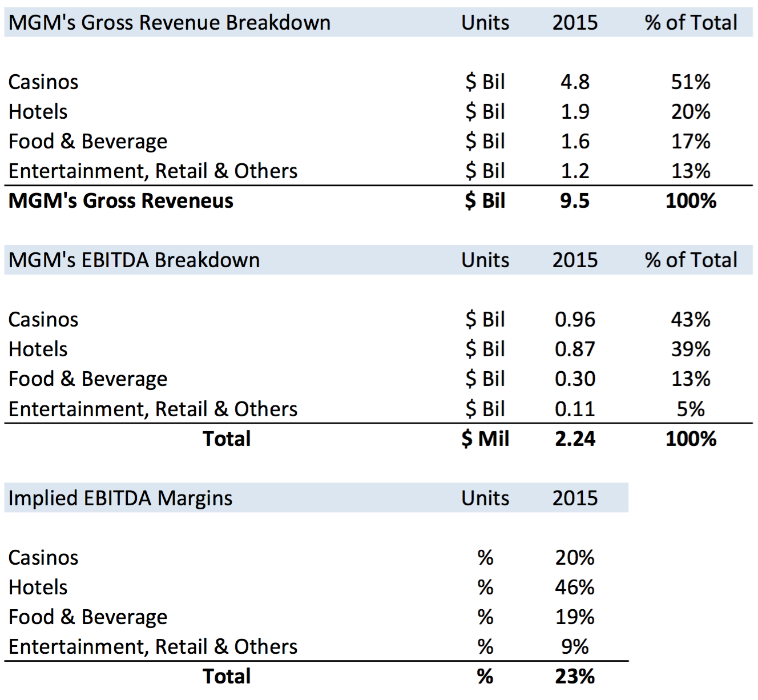The width and height of the screenshot is (758, 700).
Task: Select the 51% casinos revenue share cell
Action: (691, 82)
